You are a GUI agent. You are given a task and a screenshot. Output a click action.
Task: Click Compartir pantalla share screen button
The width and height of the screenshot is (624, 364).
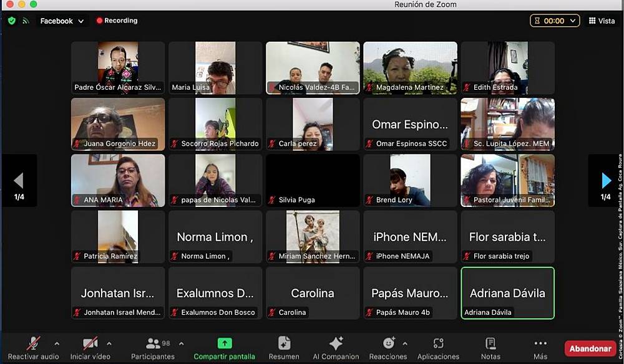tap(224, 348)
